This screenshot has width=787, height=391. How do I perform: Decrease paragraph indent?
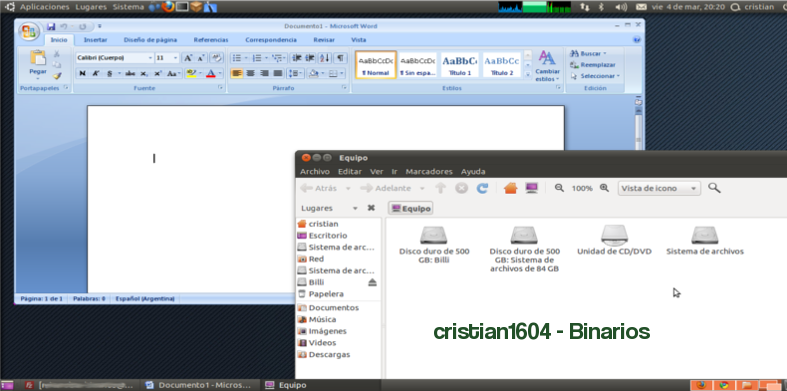coord(297,58)
